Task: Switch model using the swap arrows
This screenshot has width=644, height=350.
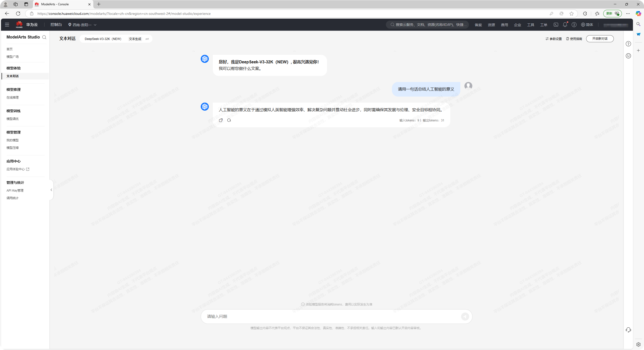Action: 147,39
